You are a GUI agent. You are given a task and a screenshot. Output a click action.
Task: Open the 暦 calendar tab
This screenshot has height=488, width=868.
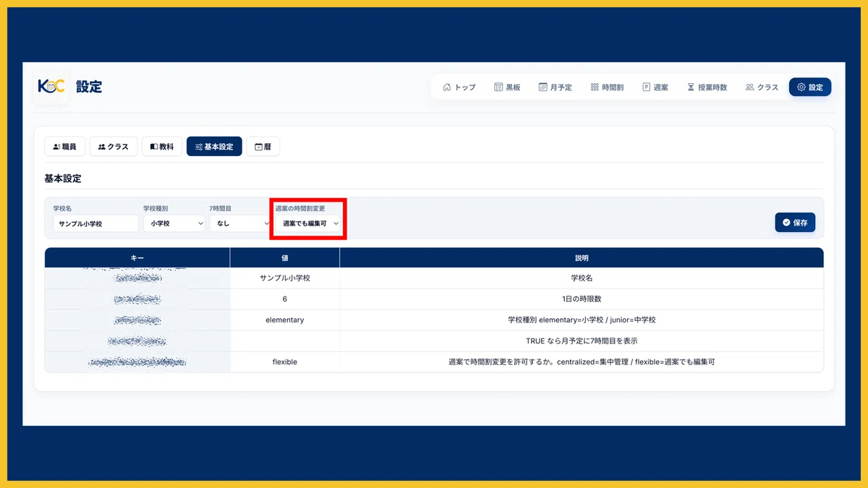pyautogui.click(x=263, y=146)
